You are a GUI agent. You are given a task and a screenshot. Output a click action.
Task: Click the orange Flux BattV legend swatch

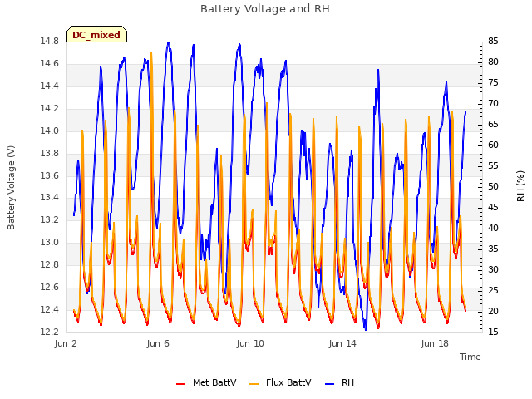tap(254, 383)
